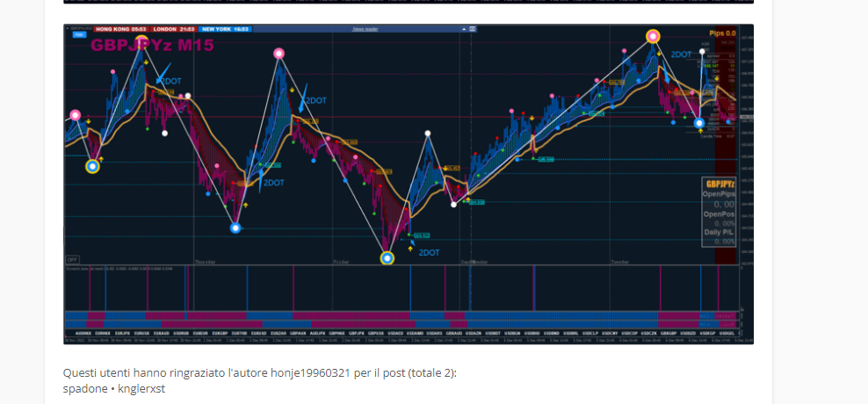Open user knglerxst's profile
The height and width of the screenshot is (404, 868).
[141, 388]
